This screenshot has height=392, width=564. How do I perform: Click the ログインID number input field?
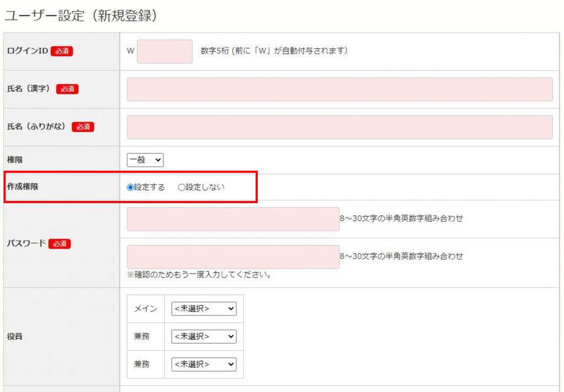point(165,51)
